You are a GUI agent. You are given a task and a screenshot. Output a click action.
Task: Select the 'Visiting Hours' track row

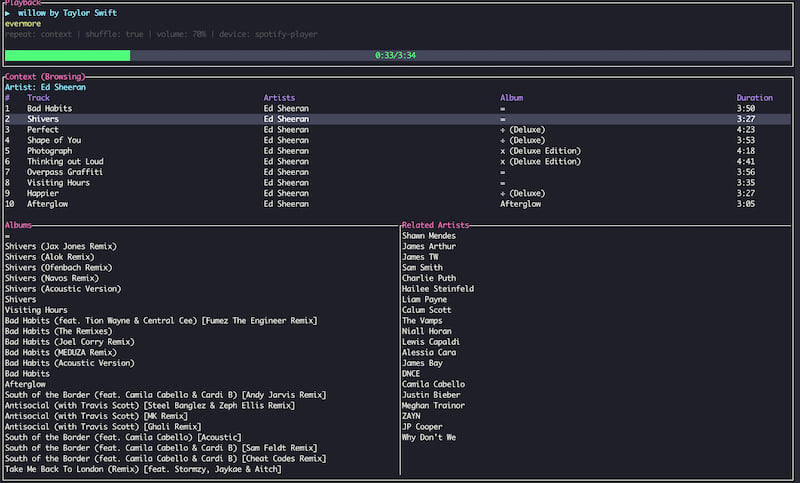[x=397, y=183]
